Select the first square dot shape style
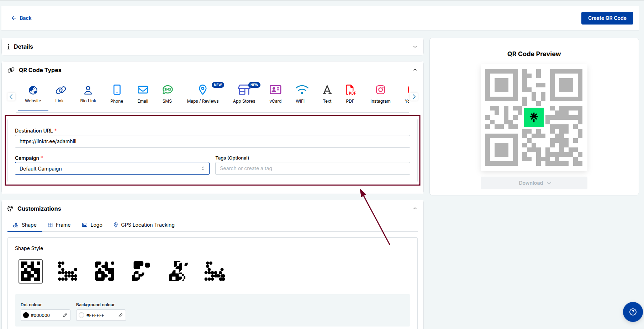The width and height of the screenshot is (644, 329). tap(31, 271)
